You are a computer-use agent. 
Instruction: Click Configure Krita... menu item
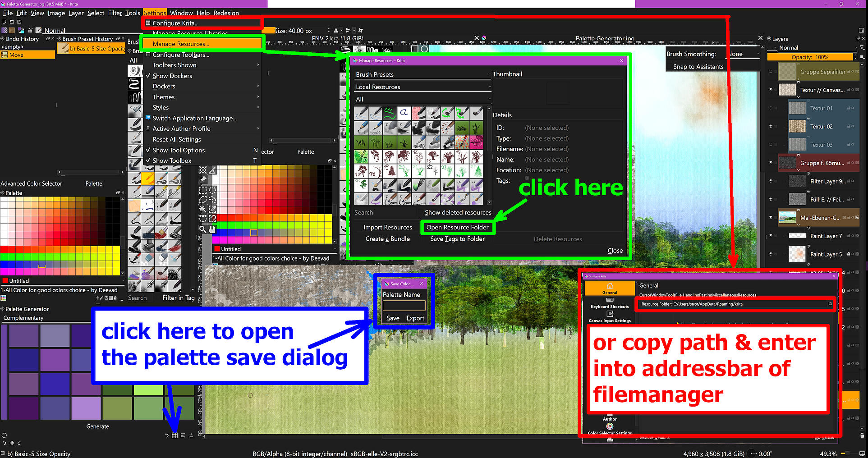tap(203, 23)
